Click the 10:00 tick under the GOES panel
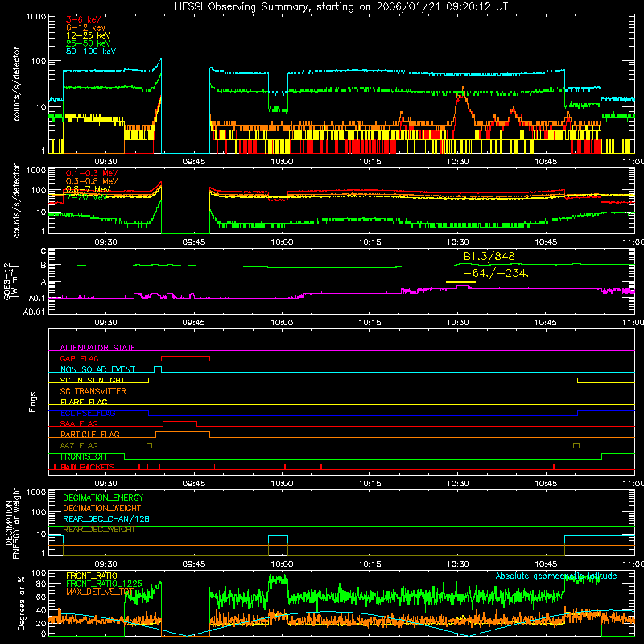This screenshot has height=644, width=644. [282, 323]
